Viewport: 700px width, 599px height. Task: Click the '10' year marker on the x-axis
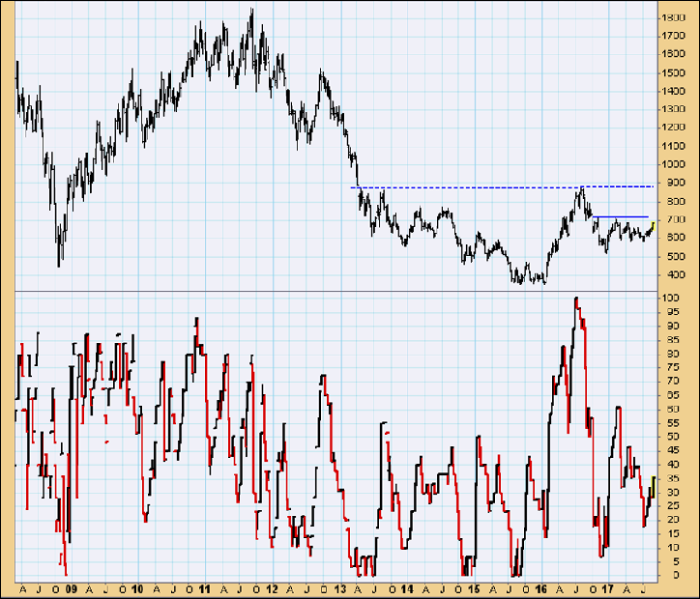point(137,588)
